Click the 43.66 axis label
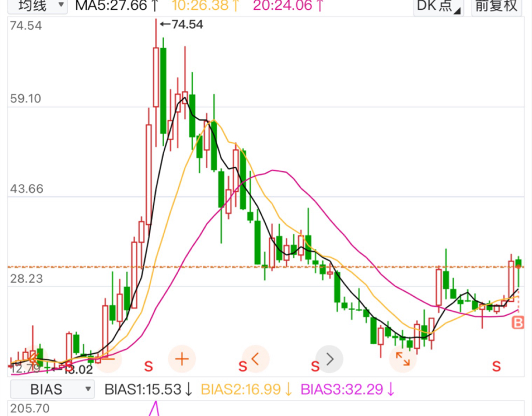This screenshot has height=416, width=532. 26,189
